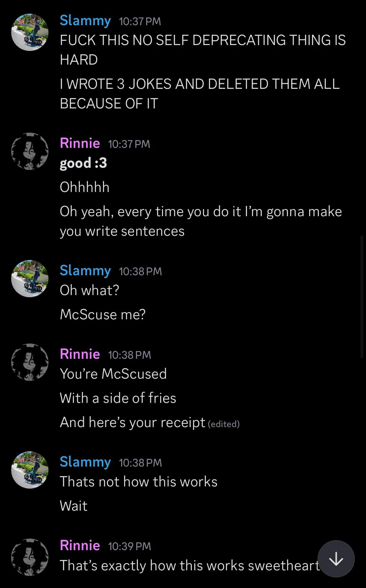Select the "Wait" message from Slammy
This screenshot has height=588, width=366.
(74, 506)
